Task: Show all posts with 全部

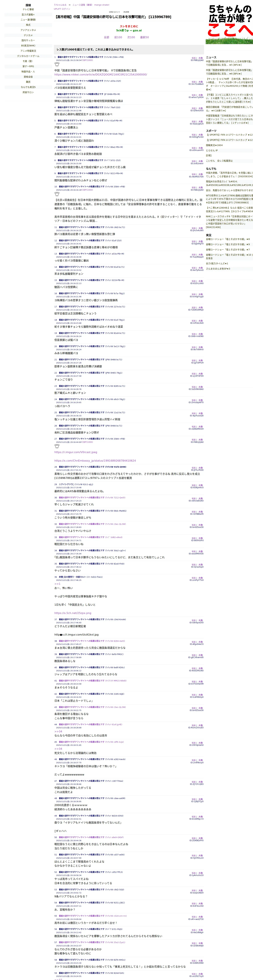Action: [x=107, y=37]
